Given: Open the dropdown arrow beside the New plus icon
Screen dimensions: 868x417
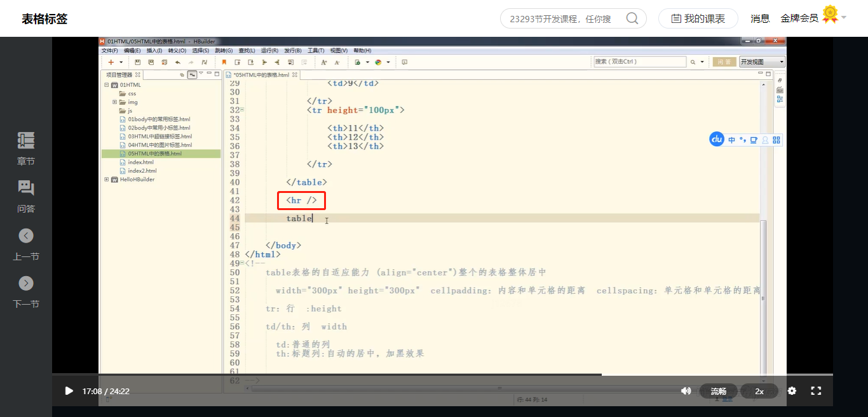Looking at the screenshot, I should (x=121, y=62).
